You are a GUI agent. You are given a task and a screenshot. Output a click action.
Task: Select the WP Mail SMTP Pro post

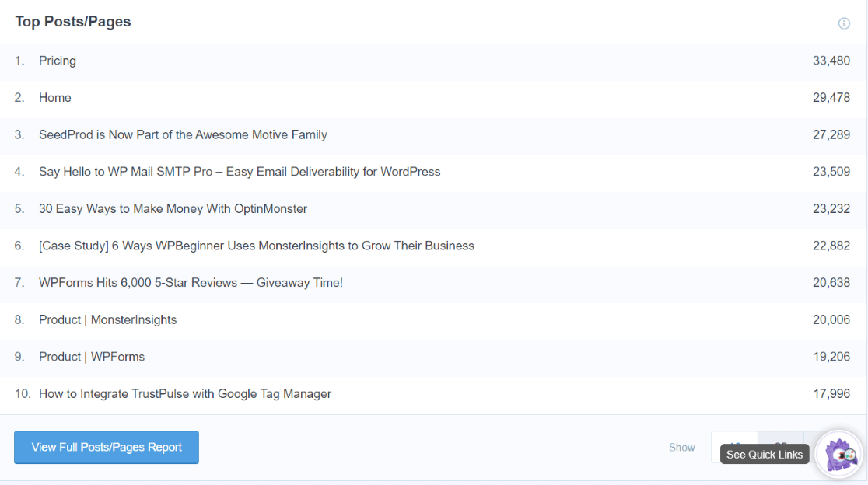pos(240,172)
